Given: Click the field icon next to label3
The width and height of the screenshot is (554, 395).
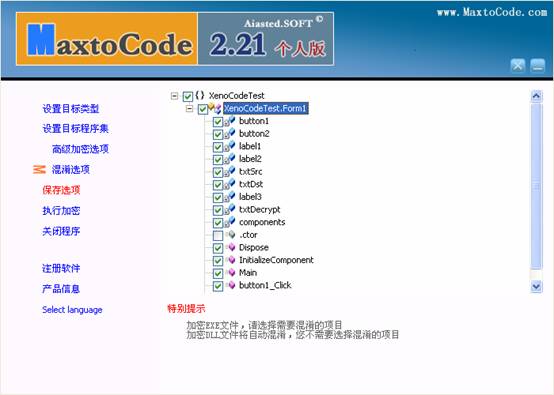Looking at the screenshot, I should click(x=230, y=197).
